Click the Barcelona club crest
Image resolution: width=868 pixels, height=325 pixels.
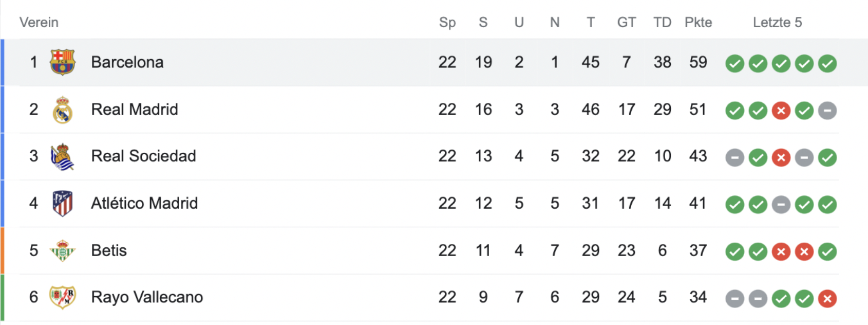63,62
